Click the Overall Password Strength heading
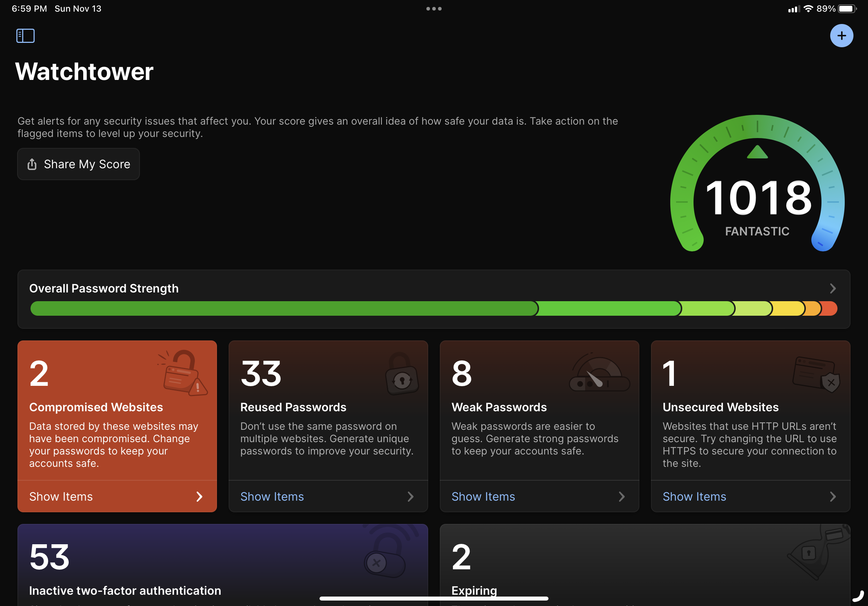 click(104, 288)
